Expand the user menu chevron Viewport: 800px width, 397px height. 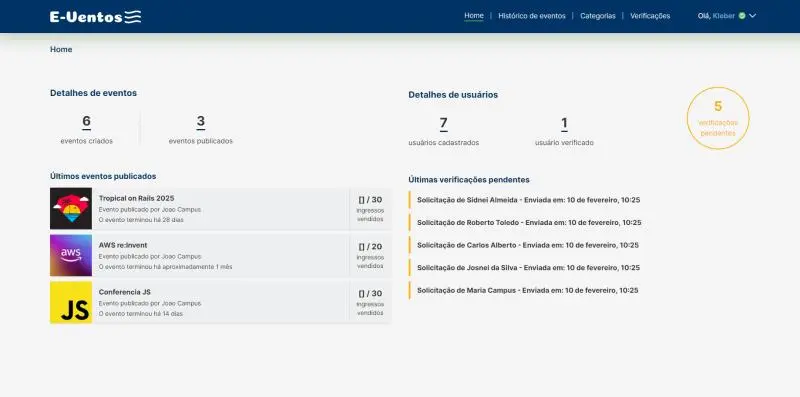tap(753, 16)
